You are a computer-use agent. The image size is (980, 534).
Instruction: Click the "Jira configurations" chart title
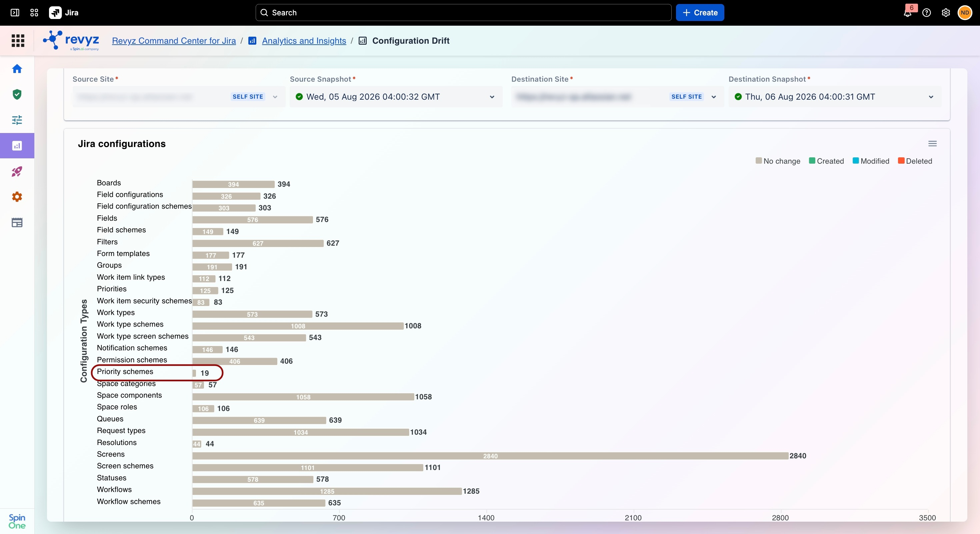(122, 144)
